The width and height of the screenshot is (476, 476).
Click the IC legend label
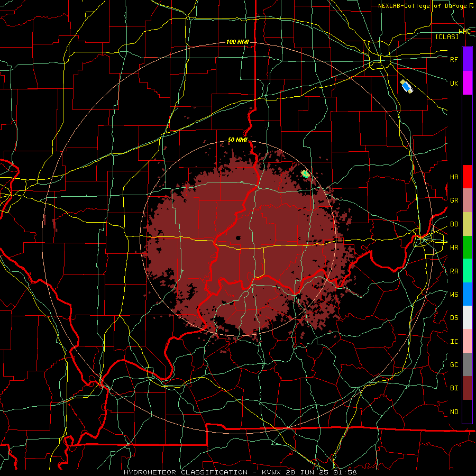(454, 341)
